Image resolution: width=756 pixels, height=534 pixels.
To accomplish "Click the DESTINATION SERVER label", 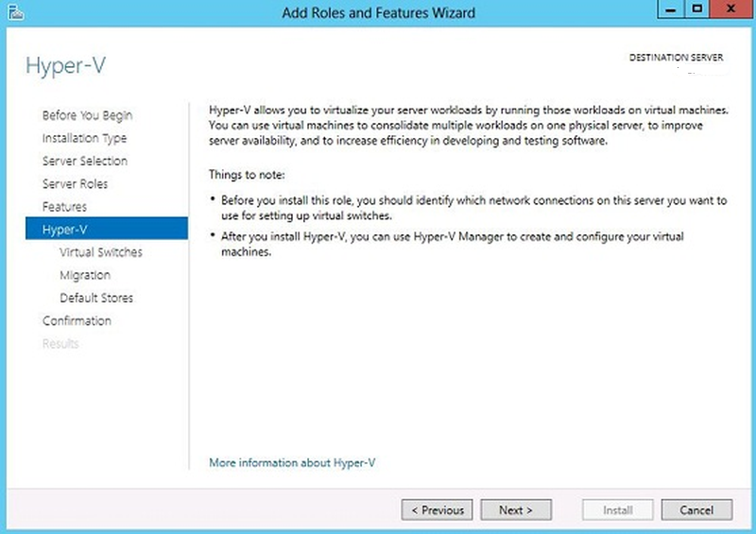I will (x=676, y=58).
